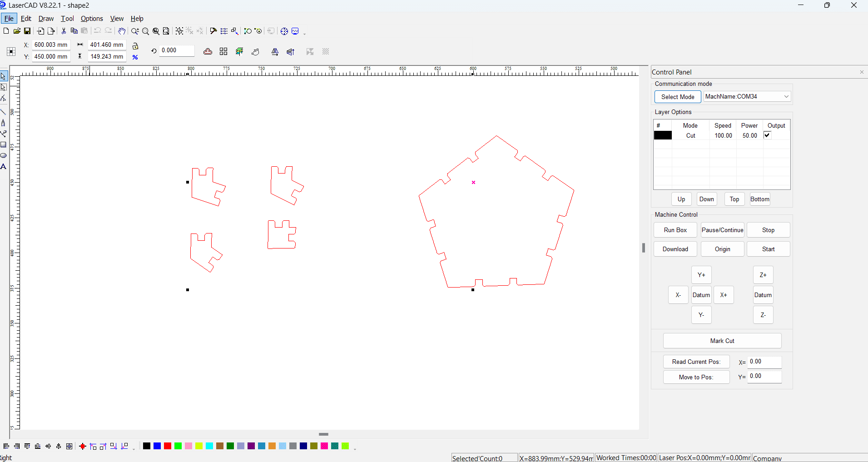The image size is (868, 462).
Task: Select the Rectangle drawing tool
Action: tap(4, 144)
